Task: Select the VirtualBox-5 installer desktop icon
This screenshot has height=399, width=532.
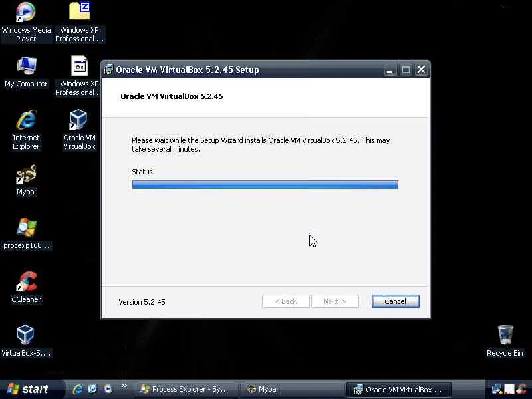Action: [26, 340]
